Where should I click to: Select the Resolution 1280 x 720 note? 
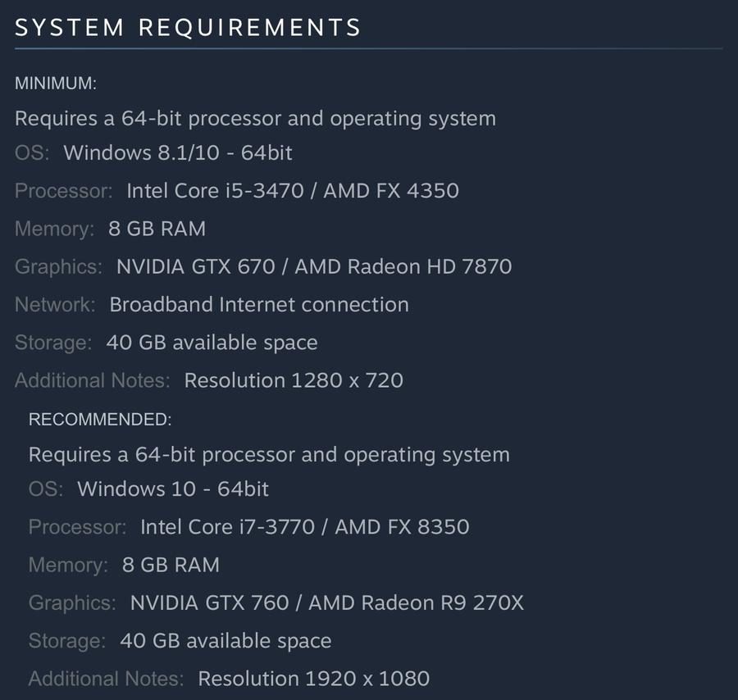294,380
